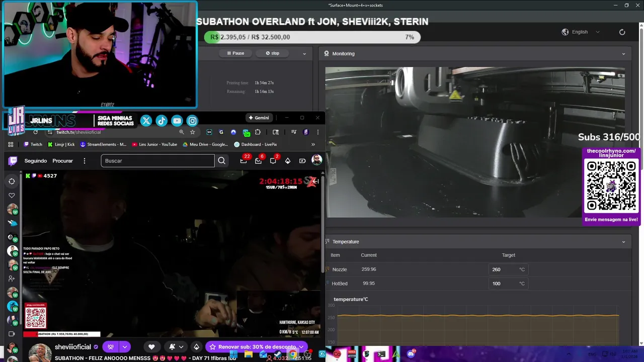644x362 pixels.
Task: Click the purple reaction button beside sheviiioficial
Action: point(111,347)
